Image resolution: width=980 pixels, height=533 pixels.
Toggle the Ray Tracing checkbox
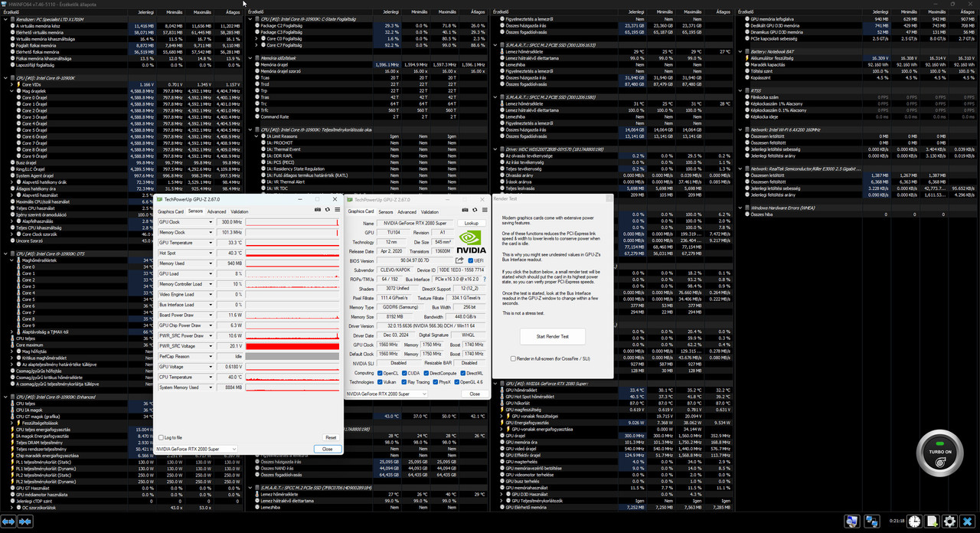pos(404,382)
